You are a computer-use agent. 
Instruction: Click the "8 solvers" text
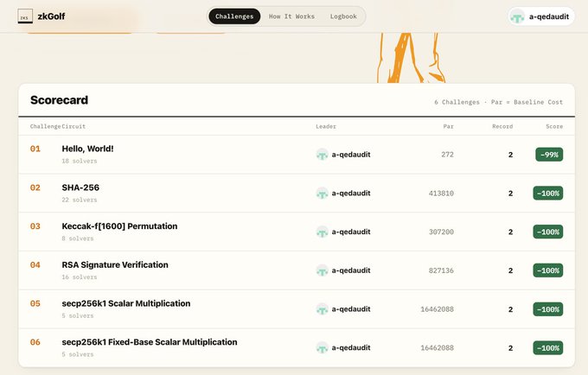point(78,238)
